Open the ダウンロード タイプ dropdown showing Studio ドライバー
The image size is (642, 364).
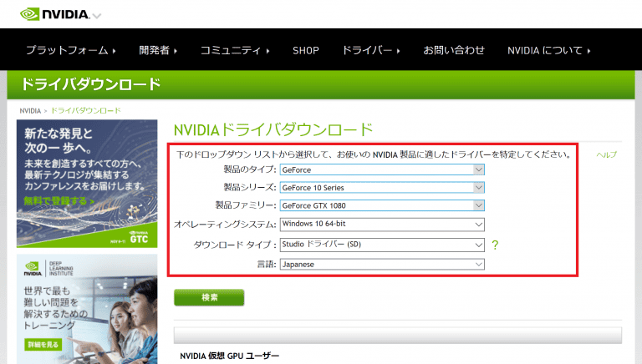click(x=382, y=245)
